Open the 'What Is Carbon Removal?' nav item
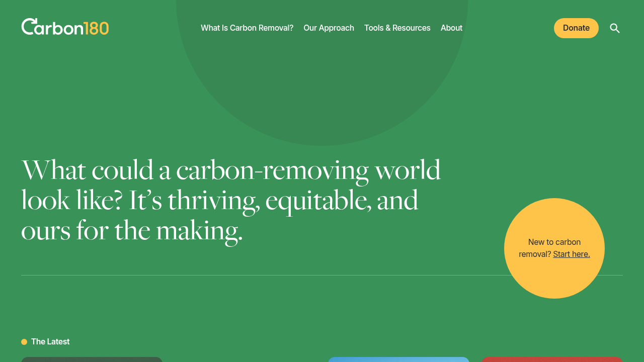 pyautogui.click(x=247, y=28)
